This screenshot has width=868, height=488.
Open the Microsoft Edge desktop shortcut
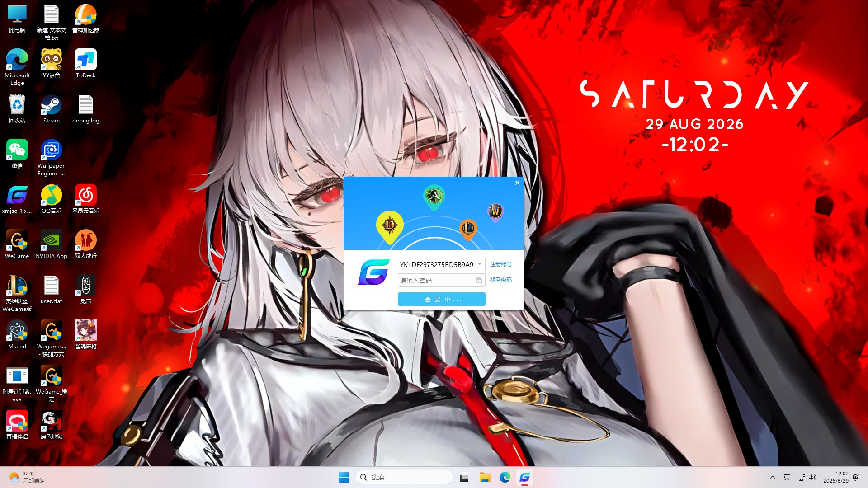point(17,67)
